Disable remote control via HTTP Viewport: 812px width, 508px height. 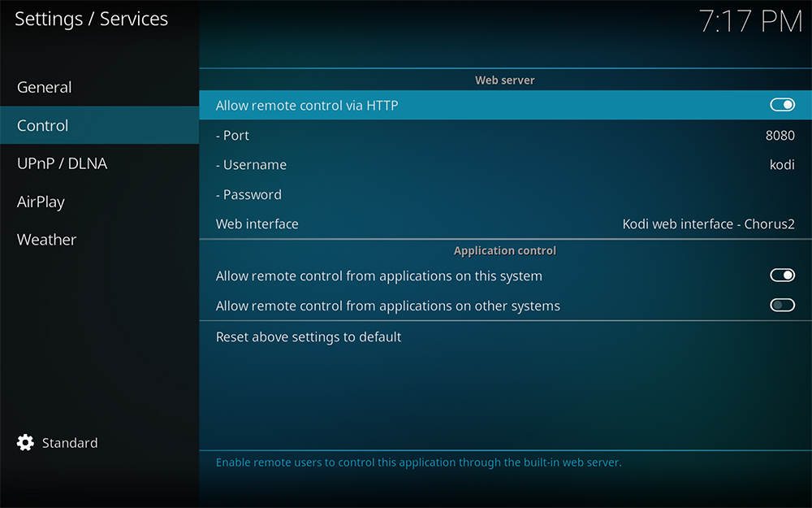click(782, 105)
